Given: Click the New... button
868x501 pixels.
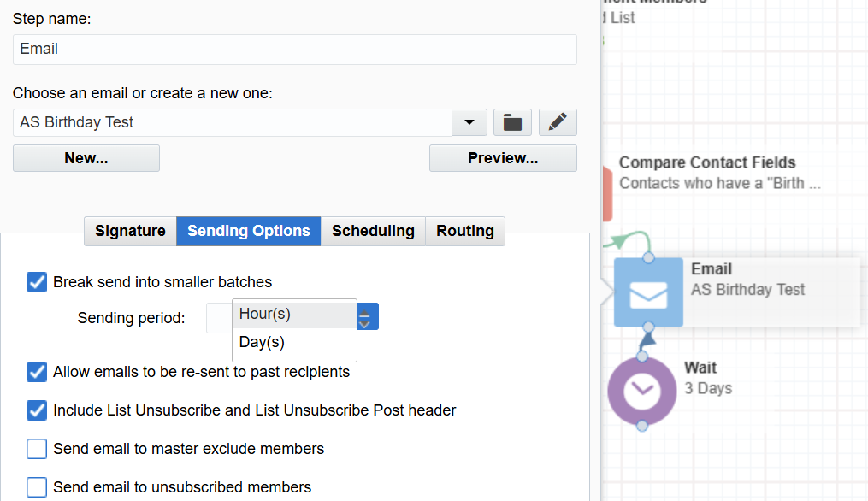Looking at the screenshot, I should [86, 157].
